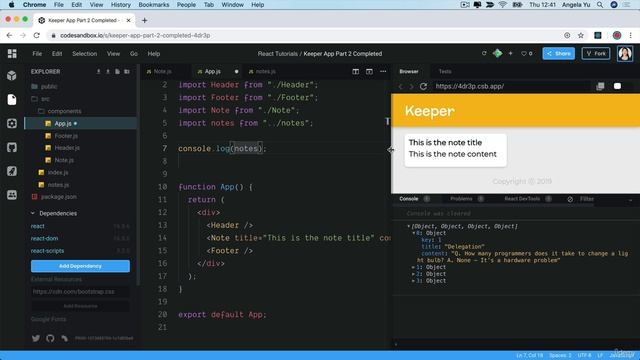The width and height of the screenshot is (640, 360).
Task: Click the external resource URL input field
Action: pyautogui.click(x=80, y=292)
